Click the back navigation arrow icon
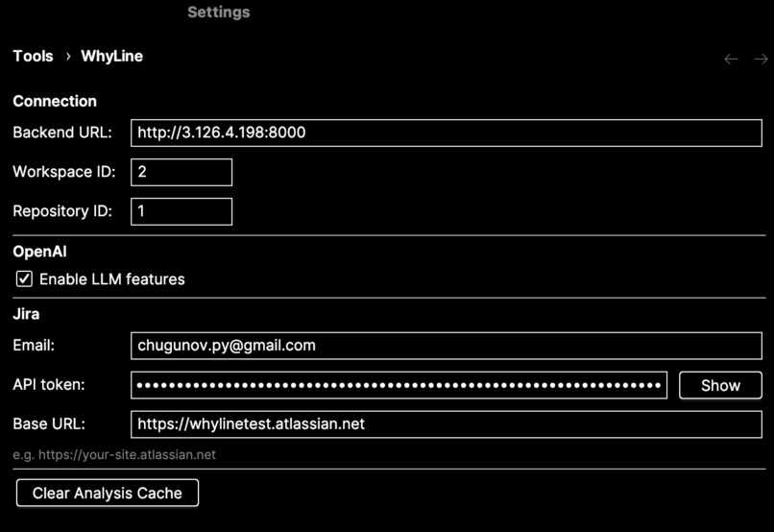Viewport: 774px width, 532px height. click(x=731, y=60)
